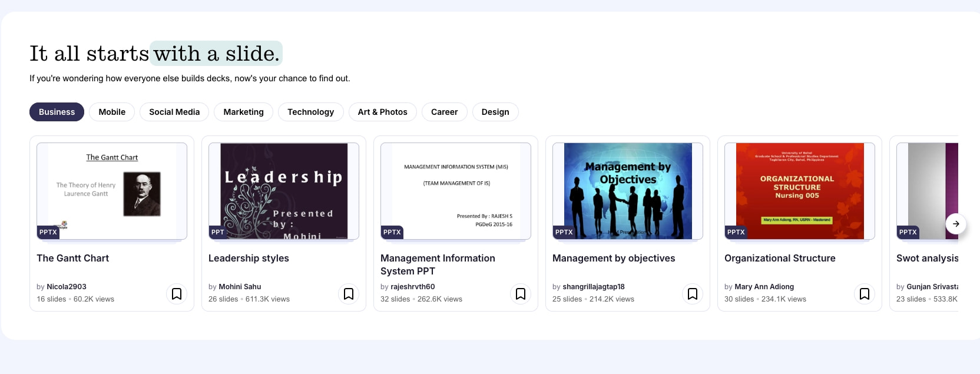
Task: Bookmark the Leadership styles presentation
Action: click(348, 294)
